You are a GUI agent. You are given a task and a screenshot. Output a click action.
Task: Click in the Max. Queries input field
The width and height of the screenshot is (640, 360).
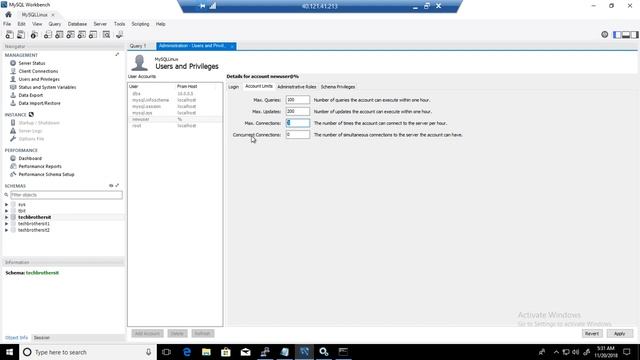pyautogui.click(x=298, y=100)
